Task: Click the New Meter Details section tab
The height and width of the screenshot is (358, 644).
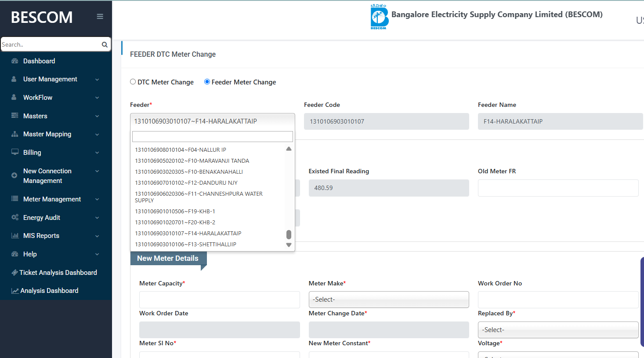Action: (168, 259)
